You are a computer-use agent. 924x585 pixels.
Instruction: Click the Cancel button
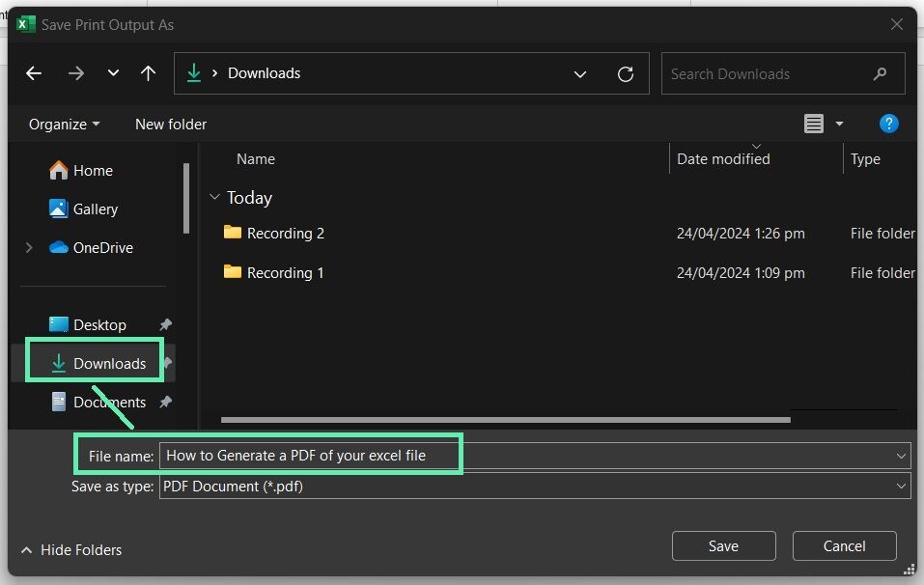844,546
